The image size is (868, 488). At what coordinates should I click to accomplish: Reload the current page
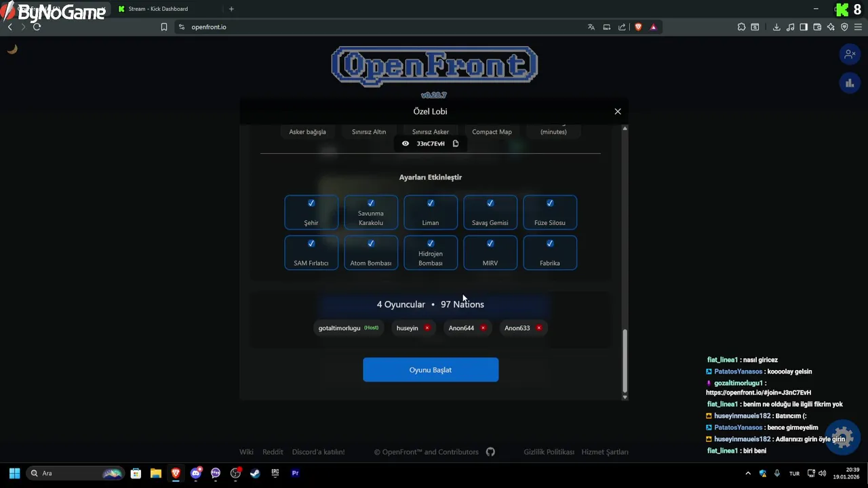tap(37, 27)
